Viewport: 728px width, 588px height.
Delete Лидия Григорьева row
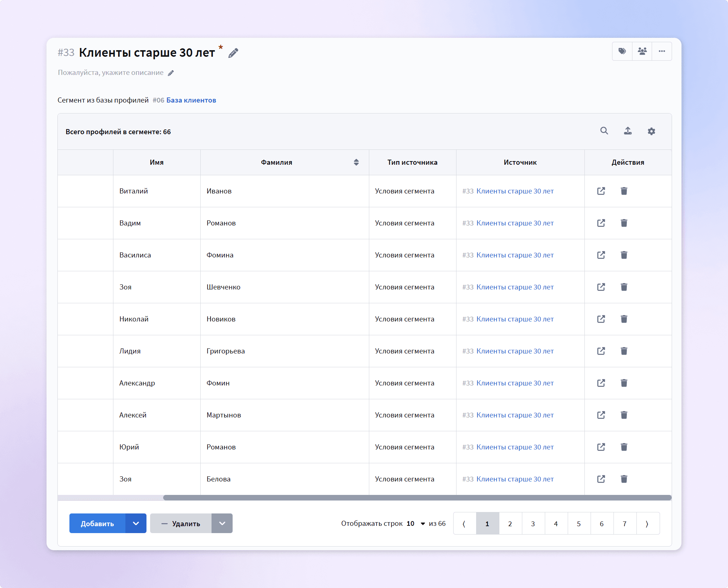(624, 351)
